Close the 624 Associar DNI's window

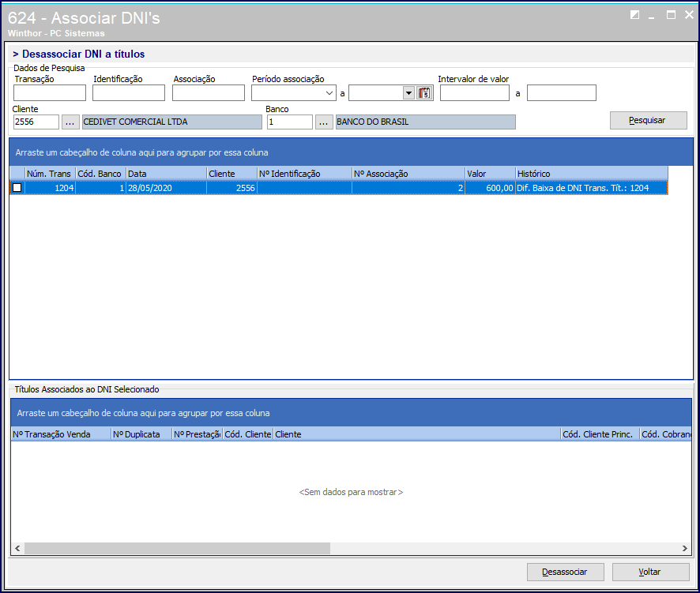(689, 15)
